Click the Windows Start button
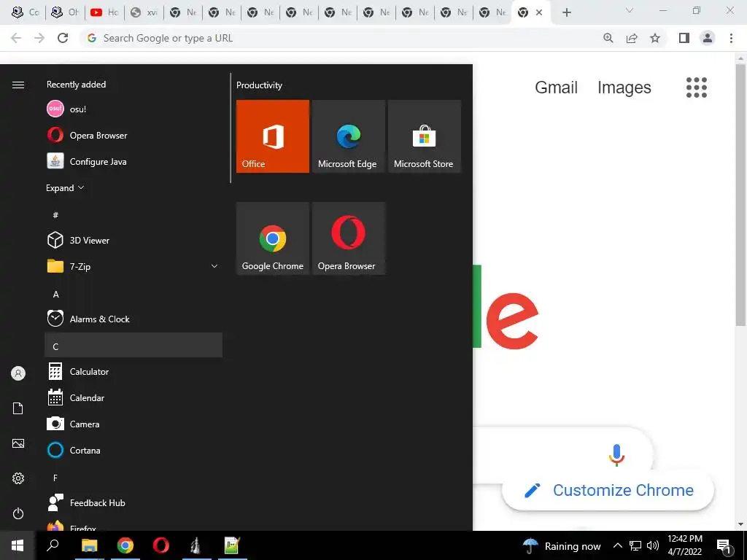Image resolution: width=747 pixels, height=560 pixels. (18, 545)
